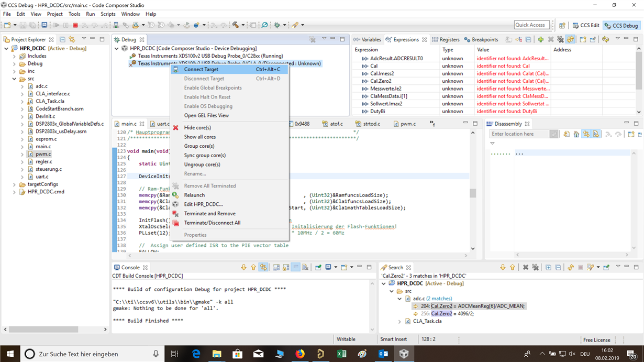
Task: Open Debug toolbar button dropdown arrow
Action: click(285, 25)
